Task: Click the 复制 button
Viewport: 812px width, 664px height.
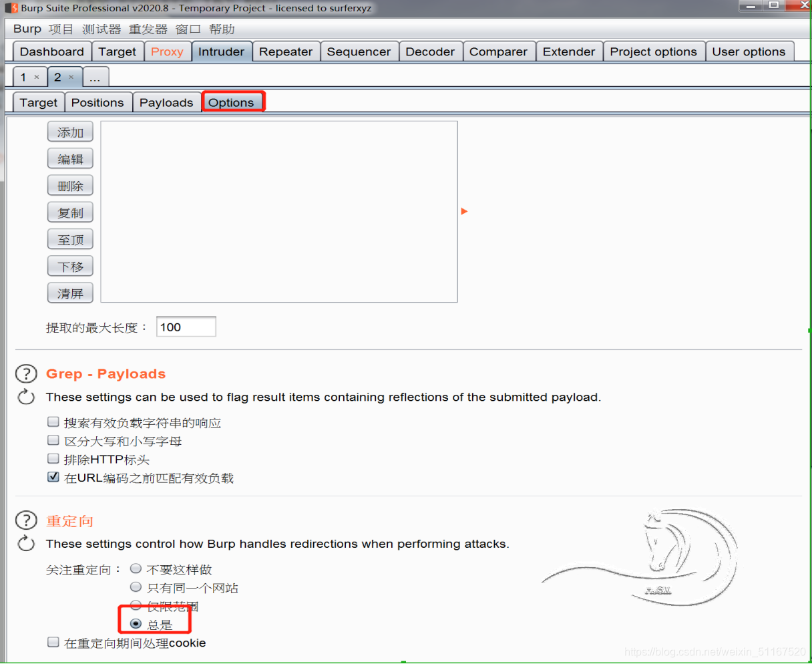Action: (70, 212)
